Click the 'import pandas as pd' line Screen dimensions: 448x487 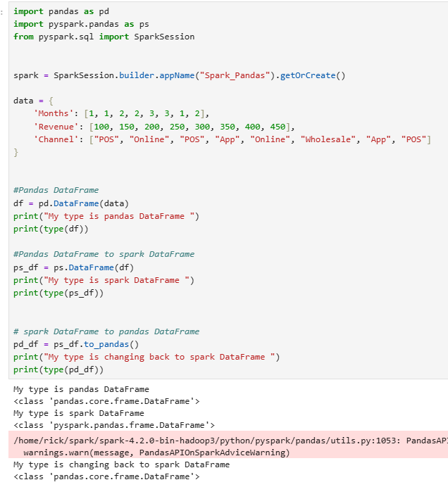(61, 11)
